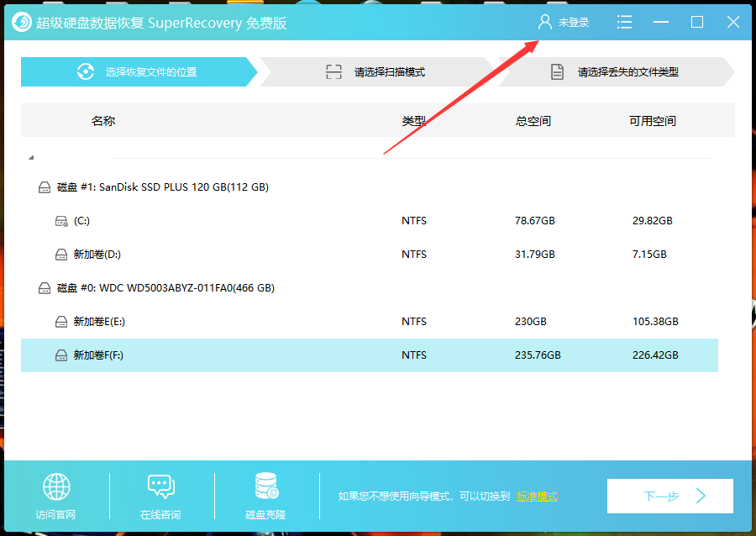Close the SuperRecovery window
The image size is (756, 536).
click(732, 22)
